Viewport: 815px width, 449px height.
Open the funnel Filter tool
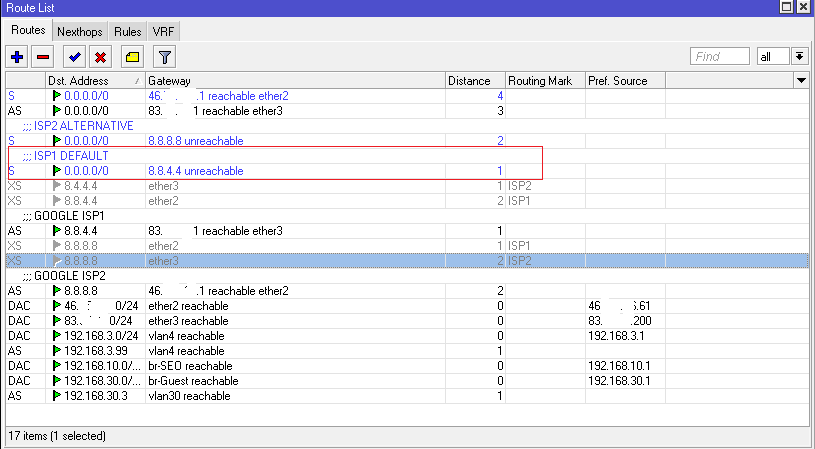(x=165, y=57)
